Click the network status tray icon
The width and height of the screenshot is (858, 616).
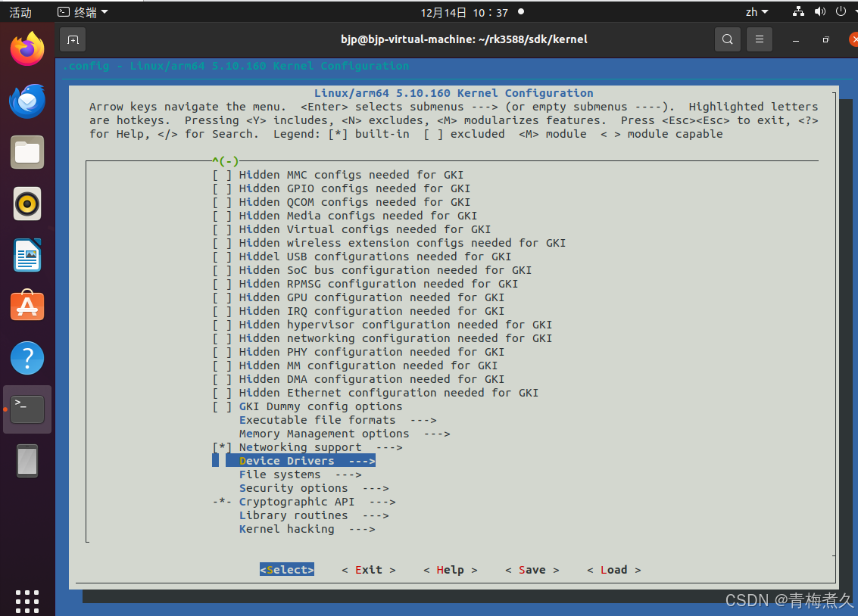coord(798,11)
